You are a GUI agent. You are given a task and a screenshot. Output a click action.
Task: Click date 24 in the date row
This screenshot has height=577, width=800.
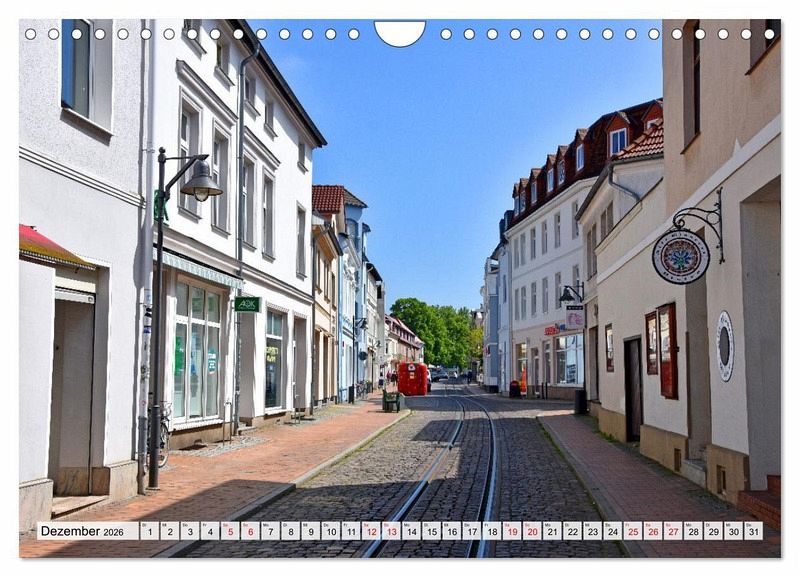coord(612,531)
